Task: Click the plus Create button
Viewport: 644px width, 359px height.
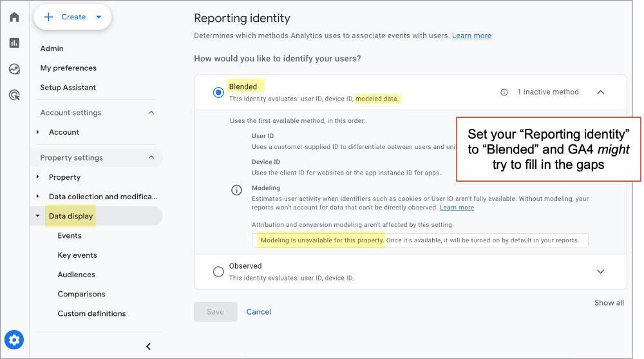Action: coord(72,17)
